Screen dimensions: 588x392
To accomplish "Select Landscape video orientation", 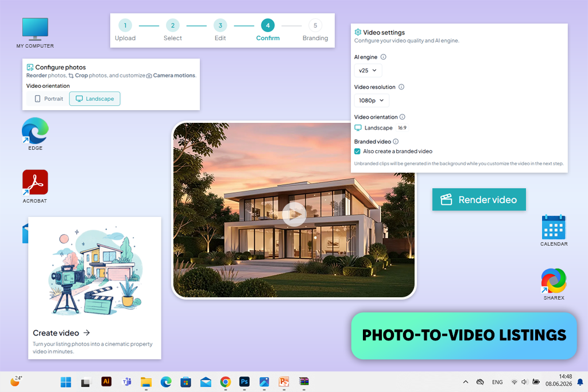I will point(95,99).
